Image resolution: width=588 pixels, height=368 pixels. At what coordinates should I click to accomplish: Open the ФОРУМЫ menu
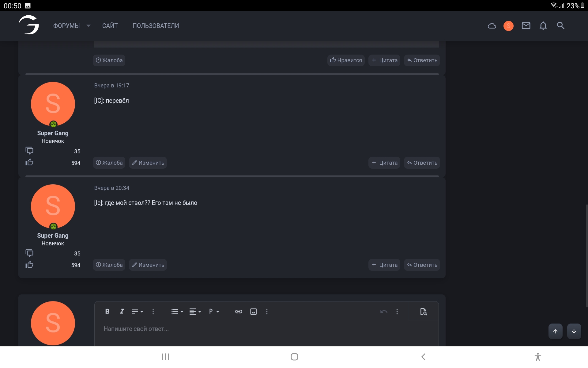66,26
